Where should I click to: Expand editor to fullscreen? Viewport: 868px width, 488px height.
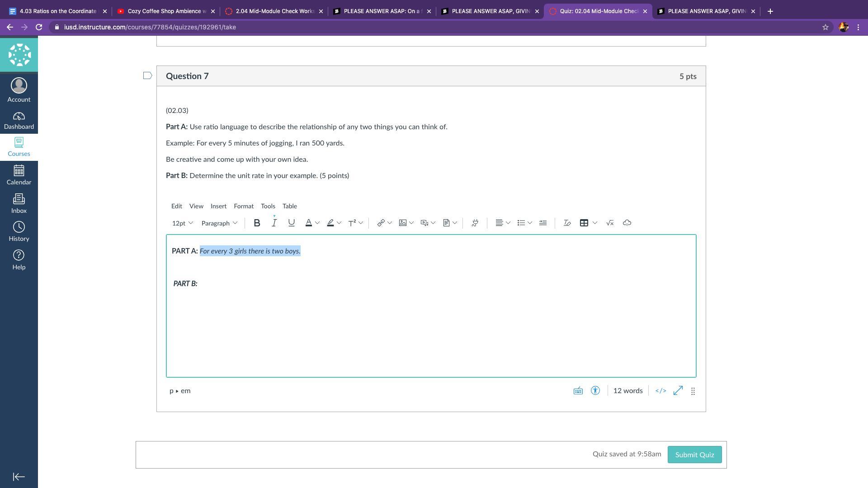coord(678,391)
